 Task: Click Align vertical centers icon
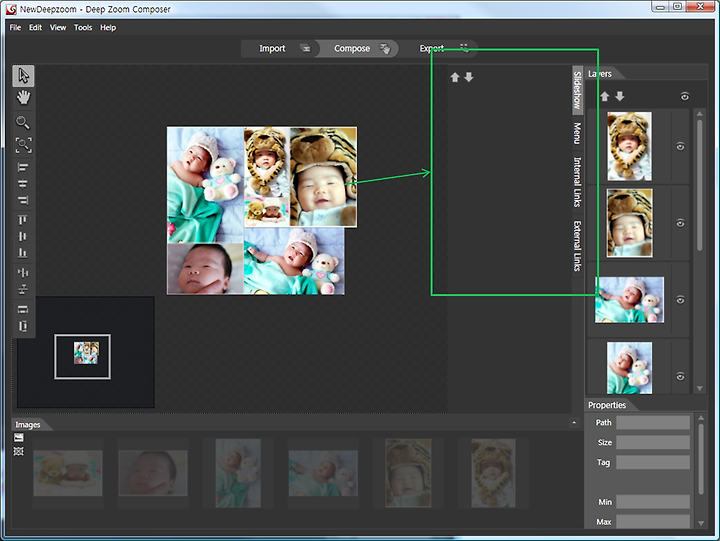[x=22, y=236]
